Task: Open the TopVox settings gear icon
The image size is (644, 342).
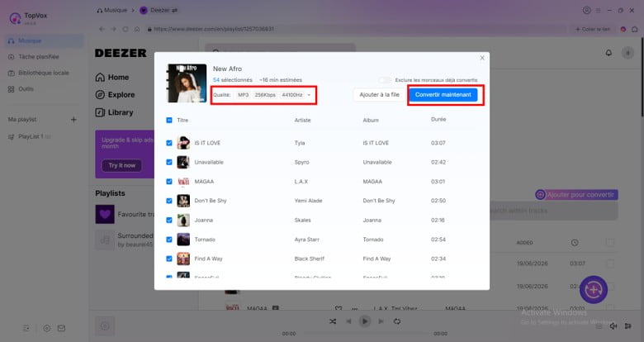Action: (x=47, y=328)
